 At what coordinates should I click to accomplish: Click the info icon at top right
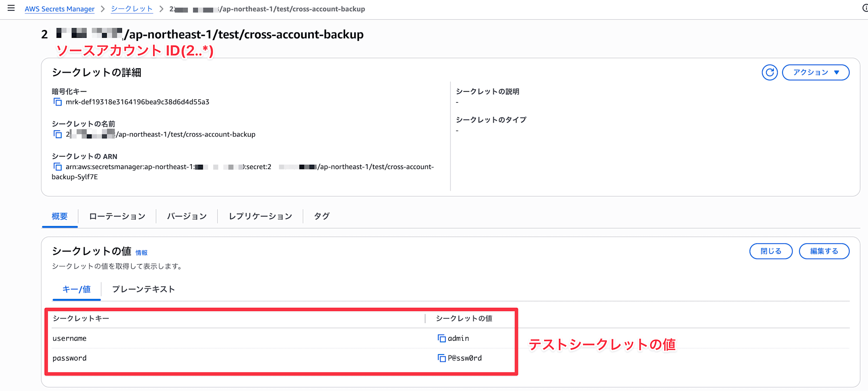[x=865, y=8]
